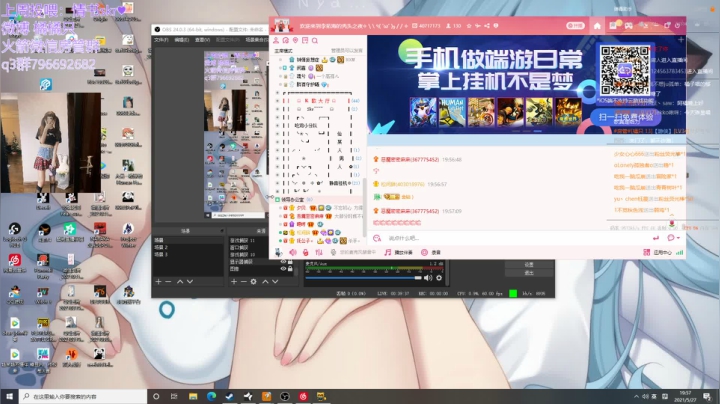Click the search magnifier icon above channel list

pyautogui.click(x=315, y=40)
